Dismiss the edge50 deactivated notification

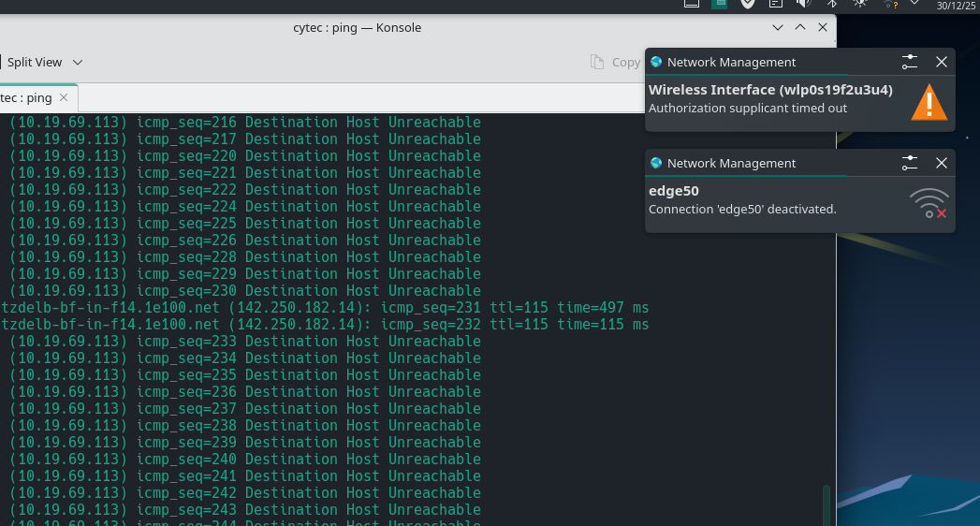942,164
